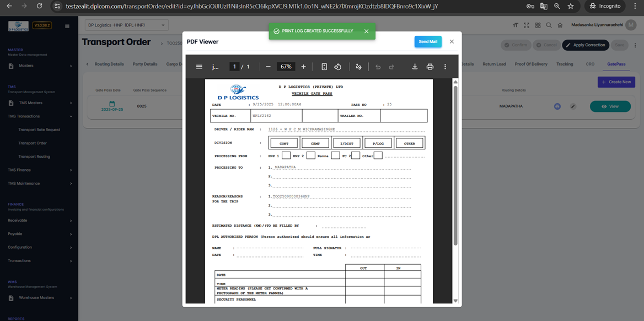The image size is (644, 321).
Task: Rotate the PDF counterclockwise
Action: coord(337,67)
